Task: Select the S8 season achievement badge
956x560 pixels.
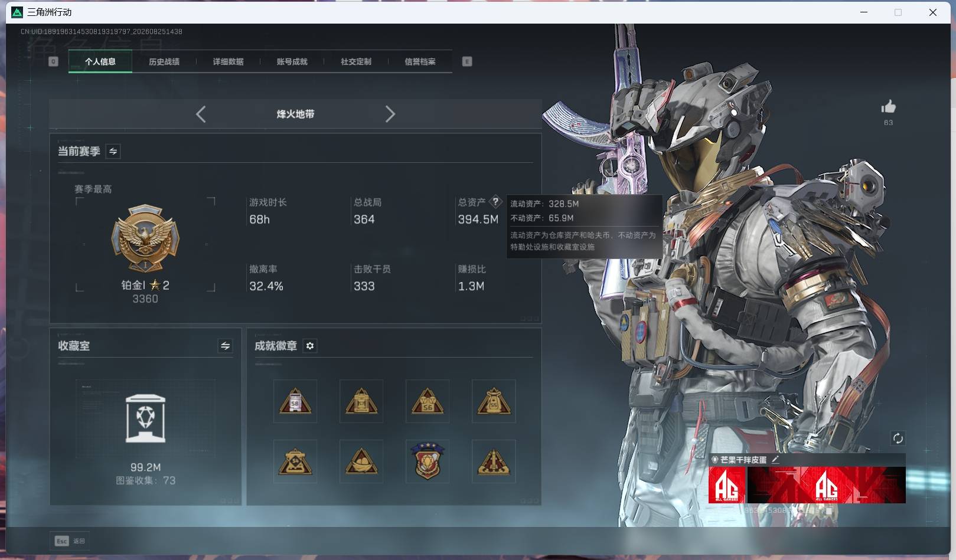Action: tap(295, 401)
